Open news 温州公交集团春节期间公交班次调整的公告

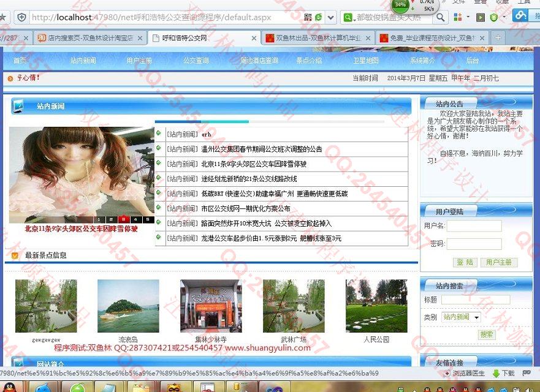coord(262,149)
